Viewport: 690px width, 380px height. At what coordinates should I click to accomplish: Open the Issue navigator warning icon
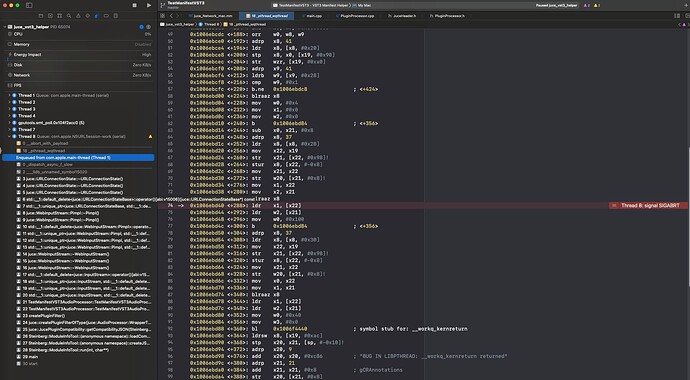coord(78,16)
